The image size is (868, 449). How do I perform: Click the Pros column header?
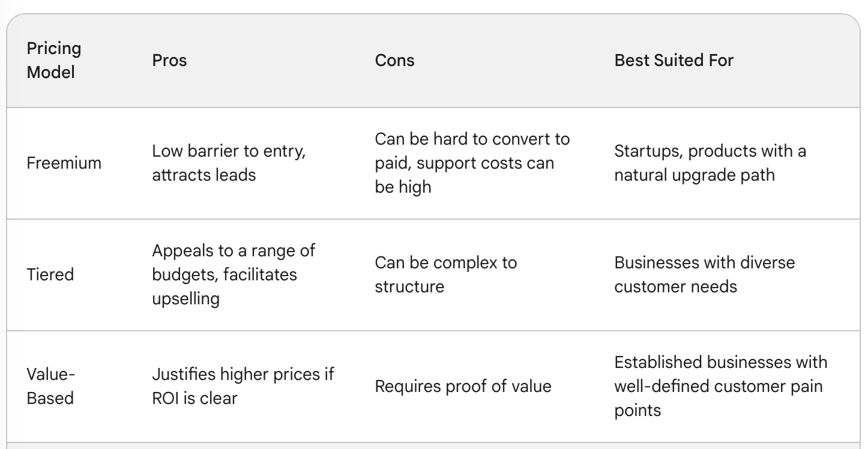[169, 60]
